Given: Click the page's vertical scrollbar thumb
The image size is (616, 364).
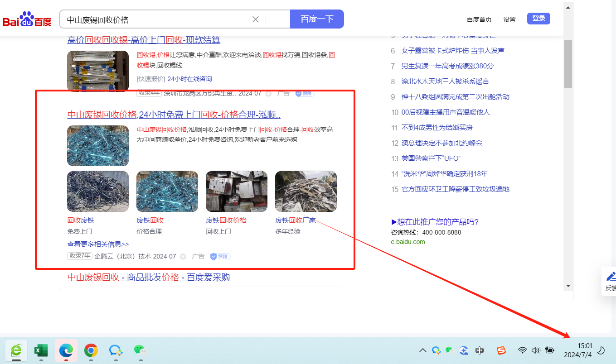Looking at the screenshot, I should pos(568,63).
